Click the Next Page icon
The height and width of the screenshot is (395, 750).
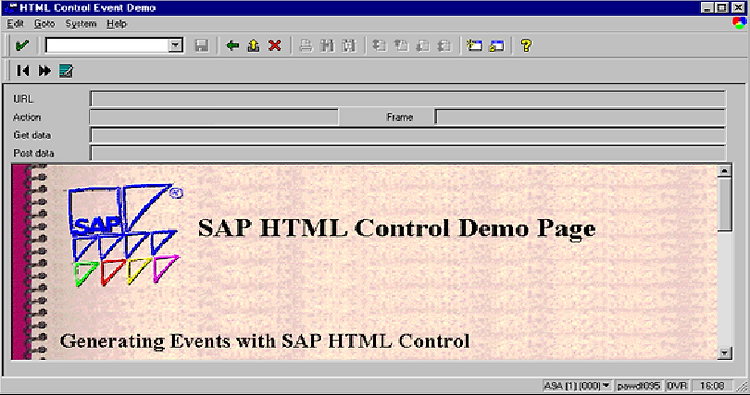point(422,45)
